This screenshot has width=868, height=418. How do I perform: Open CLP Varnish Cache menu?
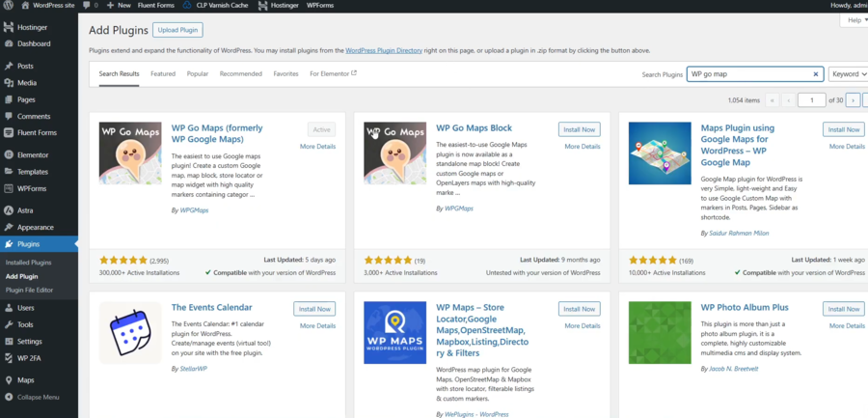(216, 5)
